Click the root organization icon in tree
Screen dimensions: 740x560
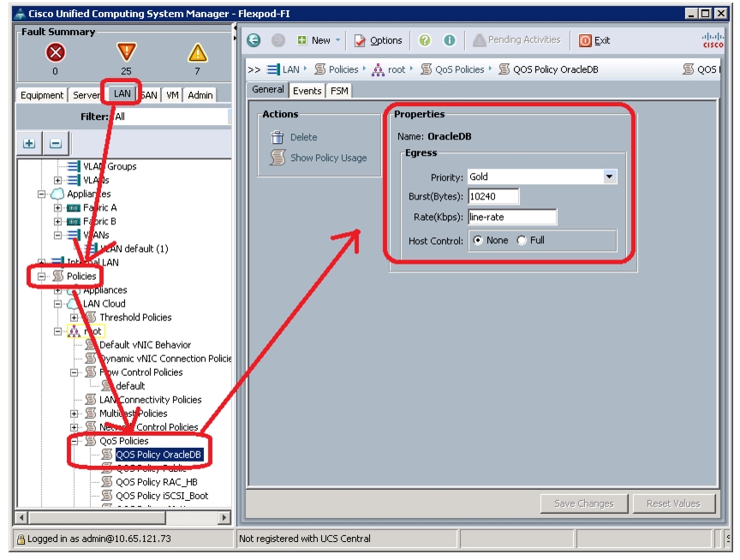tap(75, 331)
